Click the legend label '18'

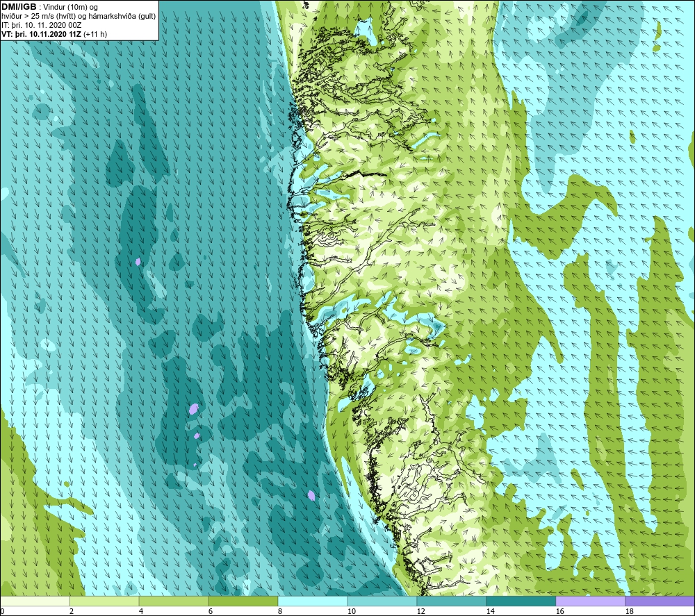click(x=629, y=611)
